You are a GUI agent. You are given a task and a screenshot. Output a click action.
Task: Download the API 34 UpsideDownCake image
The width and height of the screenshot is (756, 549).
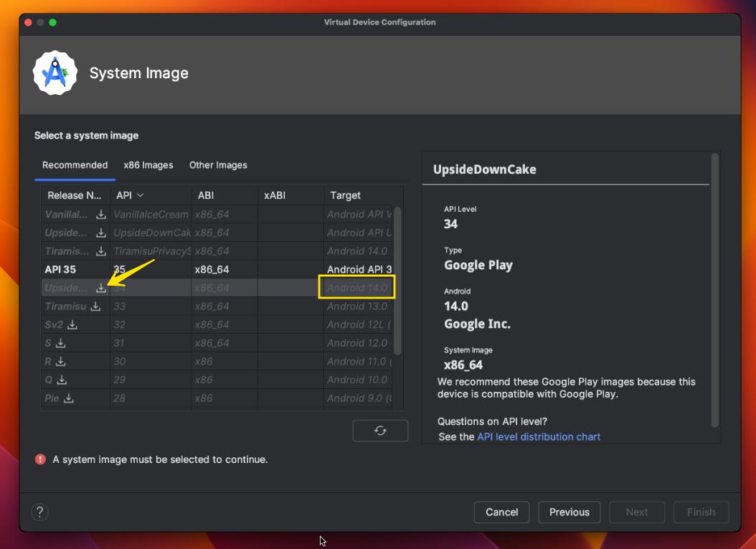pyautogui.click(x=100, y=288)
